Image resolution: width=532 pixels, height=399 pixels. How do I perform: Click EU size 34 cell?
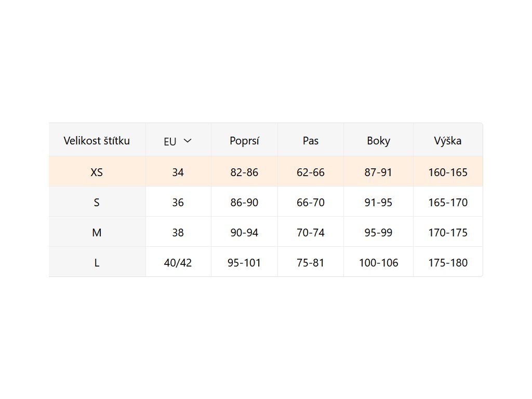[178, 172]
